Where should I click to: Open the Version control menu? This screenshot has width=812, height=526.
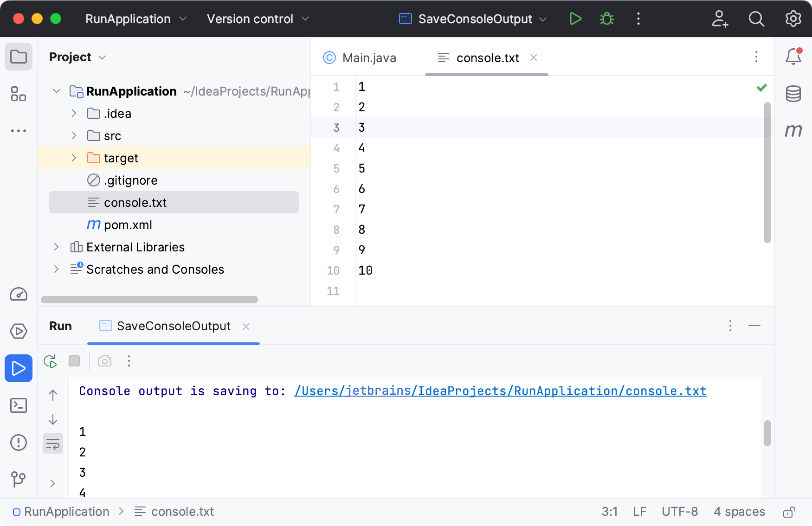coord(257,19)
